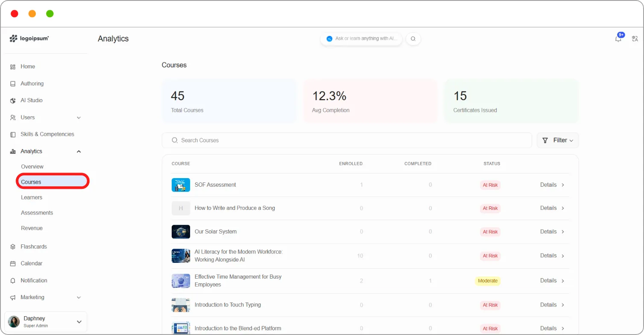Click the Skills & Competencies icon
644x335 pixels.
13,134
